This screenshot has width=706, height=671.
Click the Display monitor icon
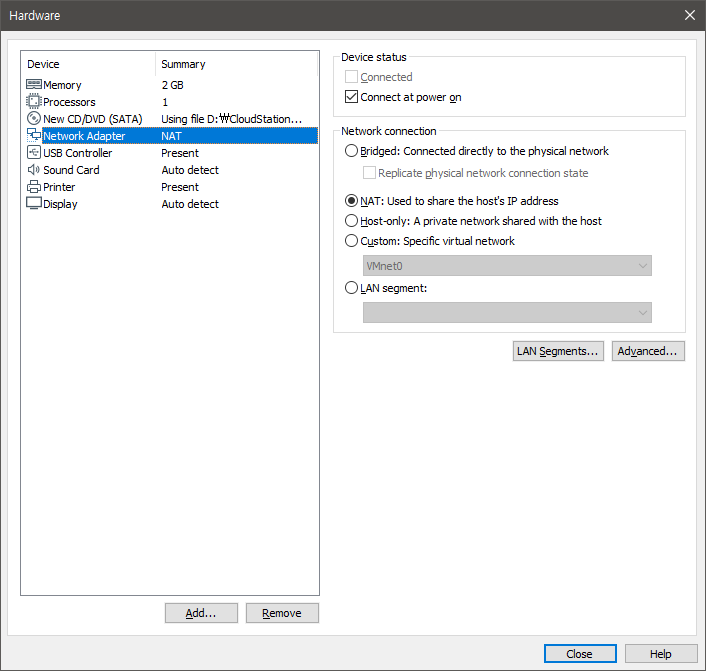click(x=34, y=203)
